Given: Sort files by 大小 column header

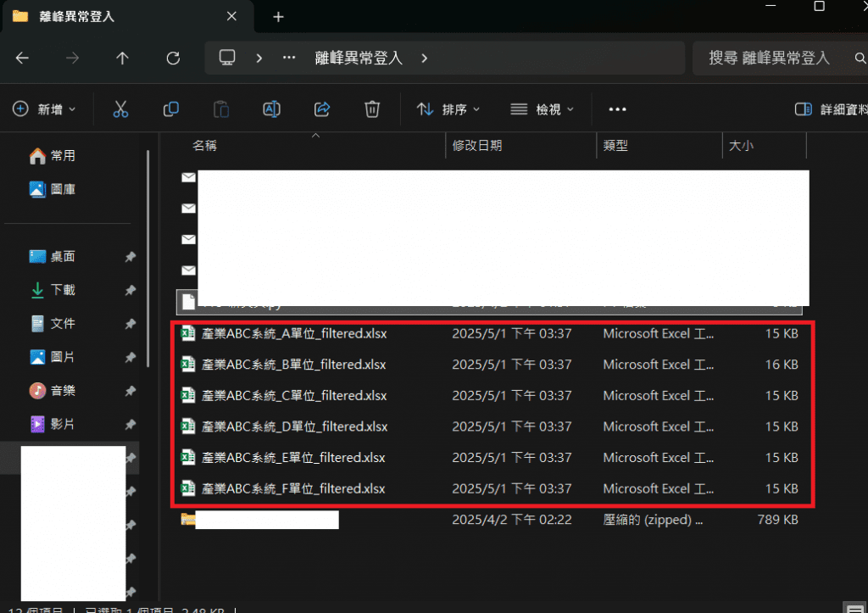Looking at the screenshot, I should (741, 146).
